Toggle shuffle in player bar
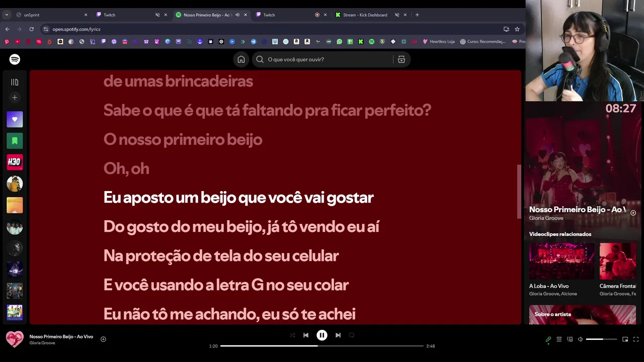 (x=292, y=335)
